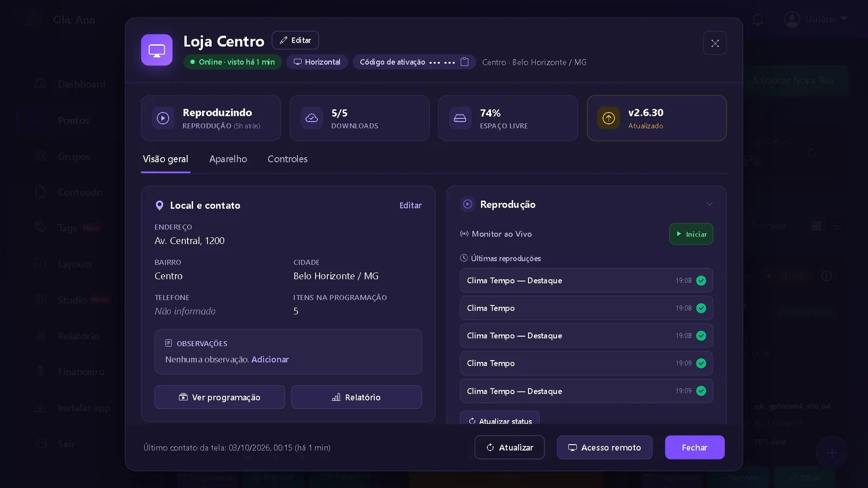Open the Usuário account dropdown
This screenshot has width=868, height=488.
click(816, 20)
